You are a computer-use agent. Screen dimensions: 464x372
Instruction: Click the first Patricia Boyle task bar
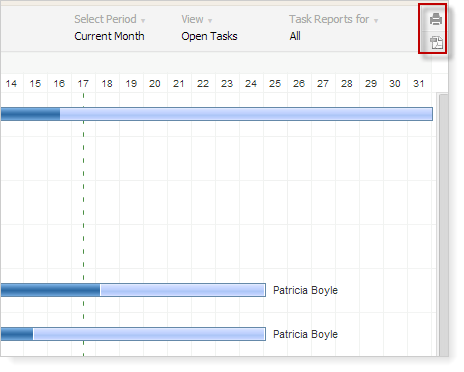[x=133, y=290]
